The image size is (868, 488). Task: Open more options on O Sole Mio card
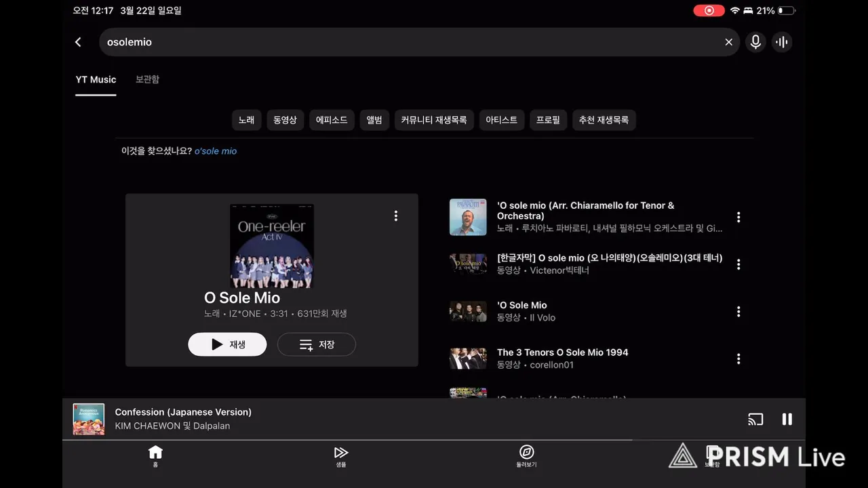[396, 216]
